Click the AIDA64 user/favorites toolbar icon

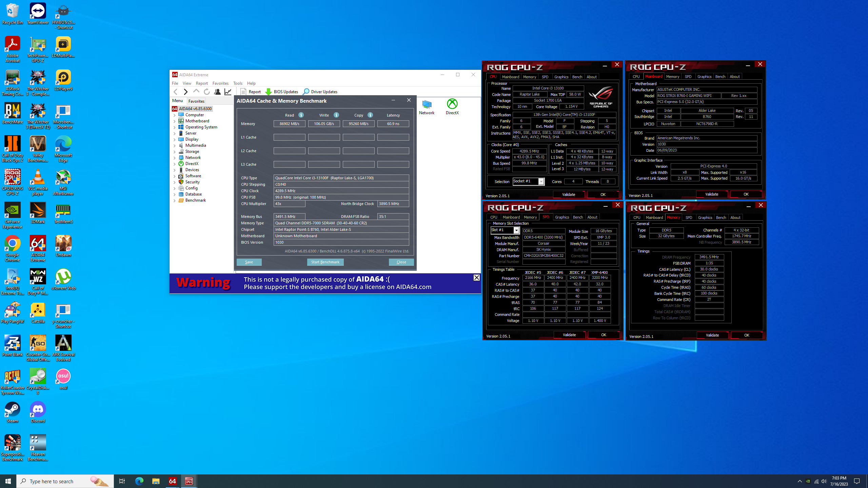pos(217,91)
